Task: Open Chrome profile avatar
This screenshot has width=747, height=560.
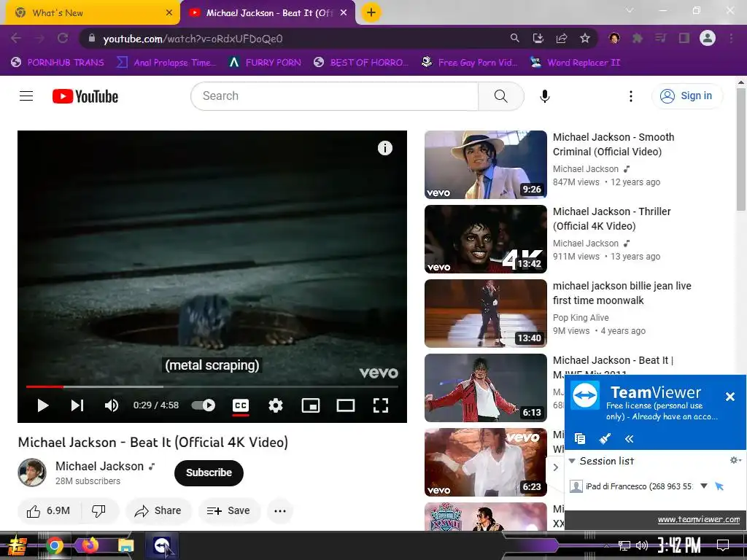Action: pos(708,38)
